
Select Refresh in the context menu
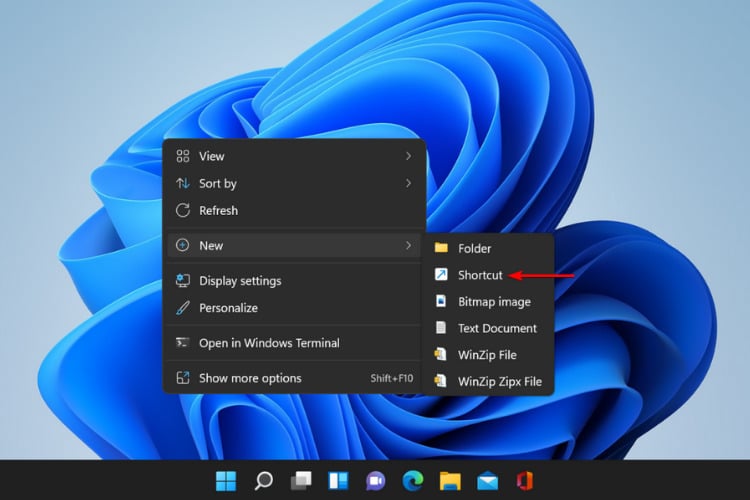294,211
